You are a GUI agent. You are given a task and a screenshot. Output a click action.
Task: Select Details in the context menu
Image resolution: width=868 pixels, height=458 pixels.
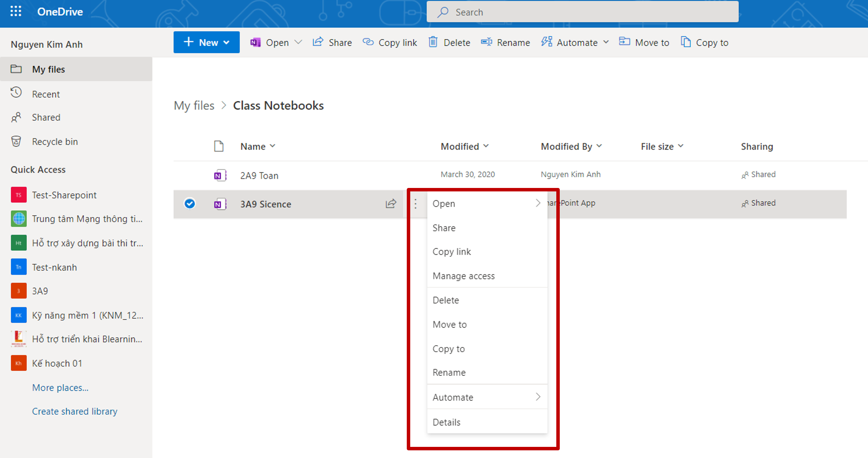pos(446,422)
